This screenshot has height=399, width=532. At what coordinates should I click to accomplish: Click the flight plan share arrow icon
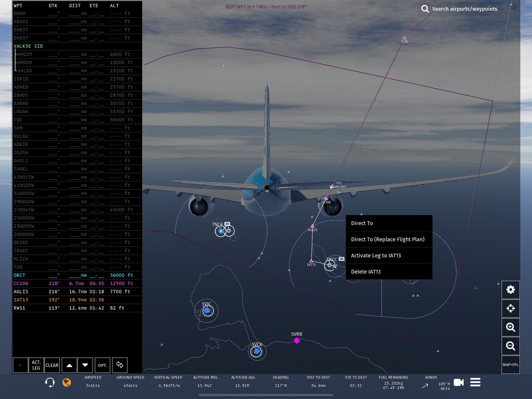coord(120,365)
